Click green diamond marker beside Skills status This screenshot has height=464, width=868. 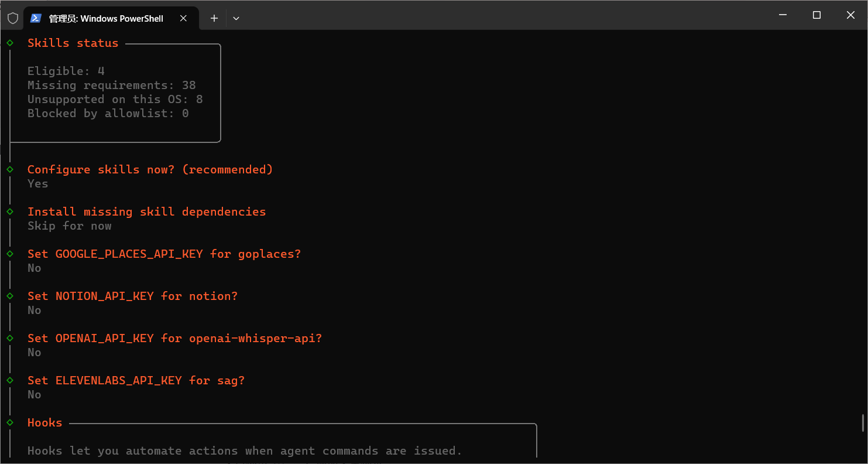[10, 43]
